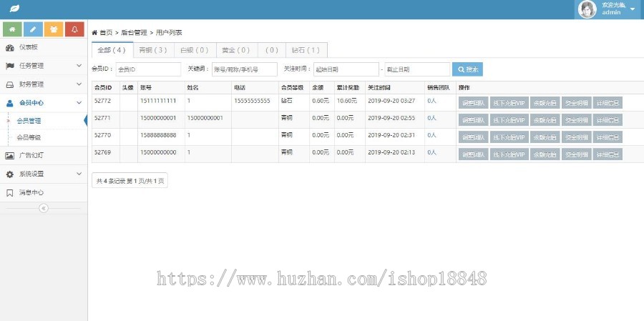Viewport: 644px width, 321px height.
Task: Click 线下充值VIP for member 52772
Action: (509, 102)
